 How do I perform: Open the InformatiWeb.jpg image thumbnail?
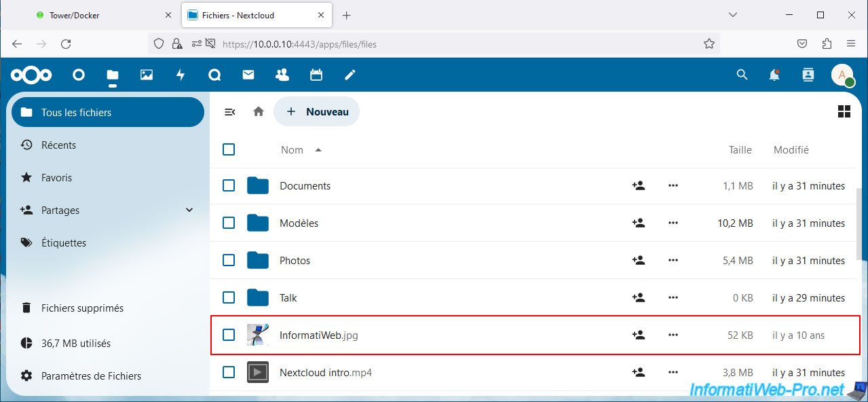pyautogui.click(x=258, y=335)
